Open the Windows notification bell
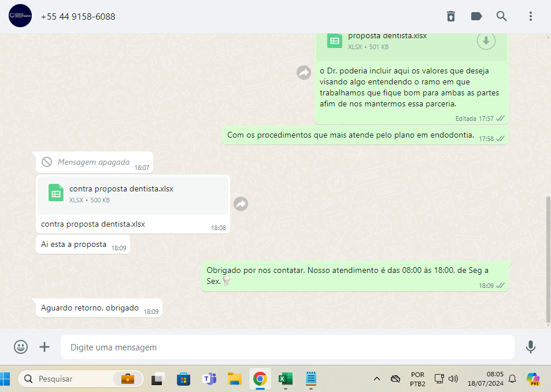This screenshot has height=392, width=551. (x=512, y=379)
